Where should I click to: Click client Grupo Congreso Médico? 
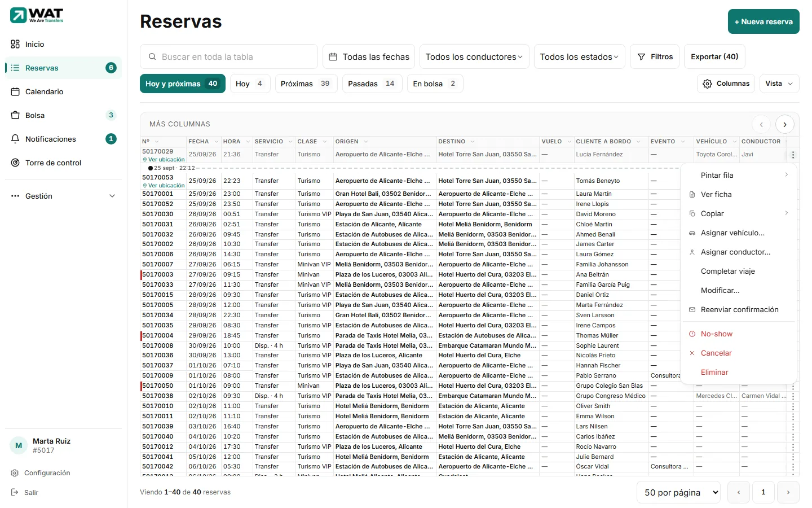click(x=611, y=396)
